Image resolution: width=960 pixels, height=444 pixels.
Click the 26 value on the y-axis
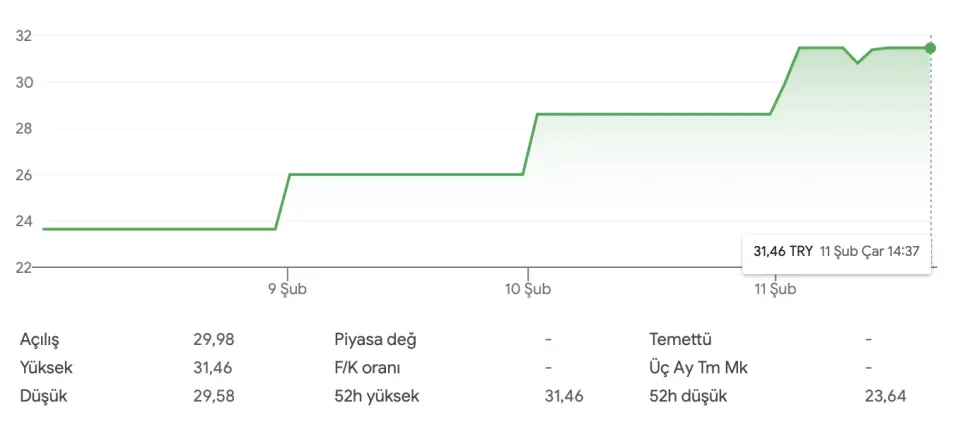pyautogui.click(x=24, y=175)
